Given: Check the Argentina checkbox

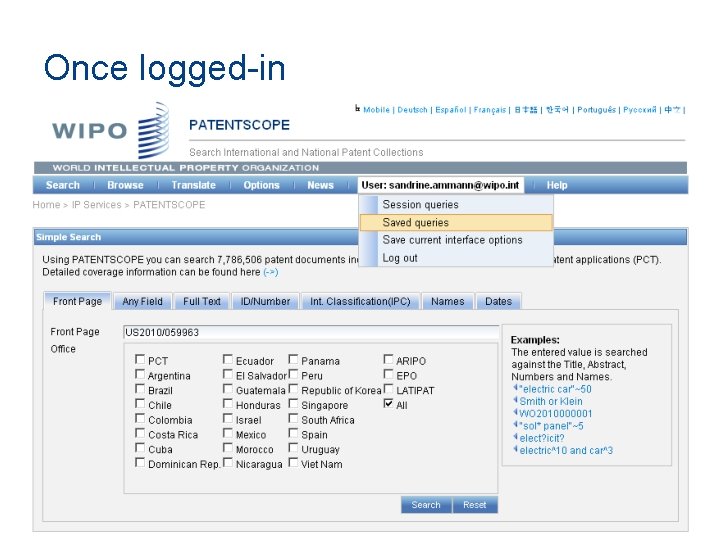Looking at the screenshot, I should pos(140,374).
